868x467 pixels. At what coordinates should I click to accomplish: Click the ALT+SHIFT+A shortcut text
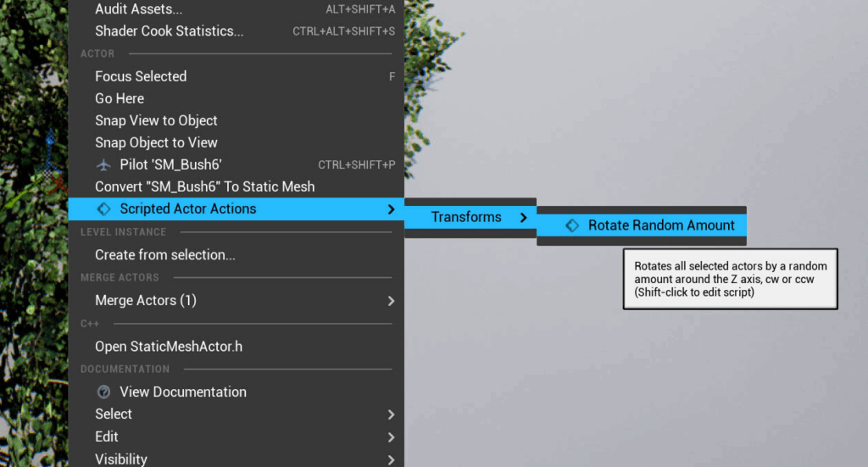(360, 9)
